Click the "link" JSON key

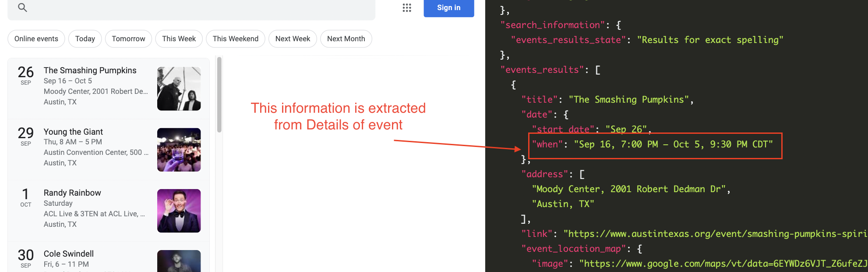pyautogui.click(x=537, y=234)
